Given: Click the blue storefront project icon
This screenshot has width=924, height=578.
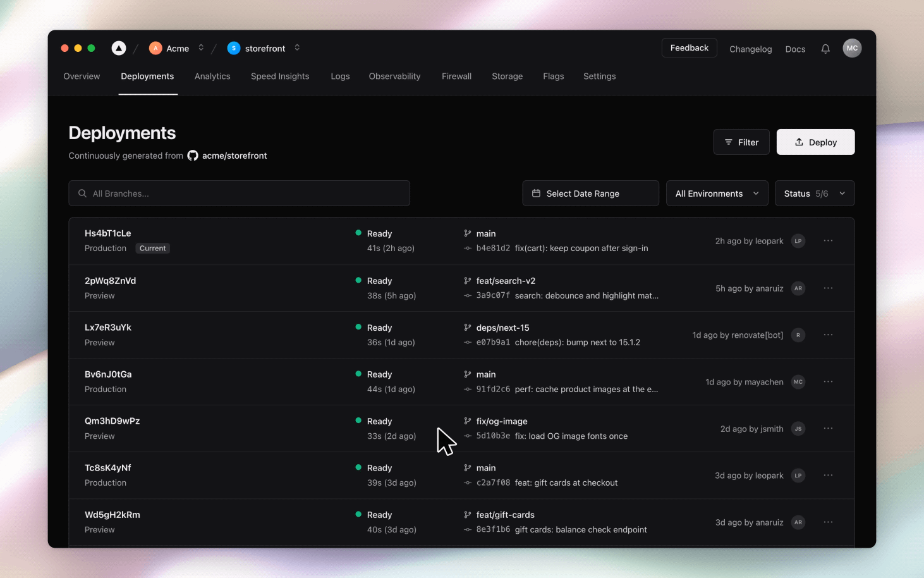Looking at the screenshot, I should (x=234, y=48).
